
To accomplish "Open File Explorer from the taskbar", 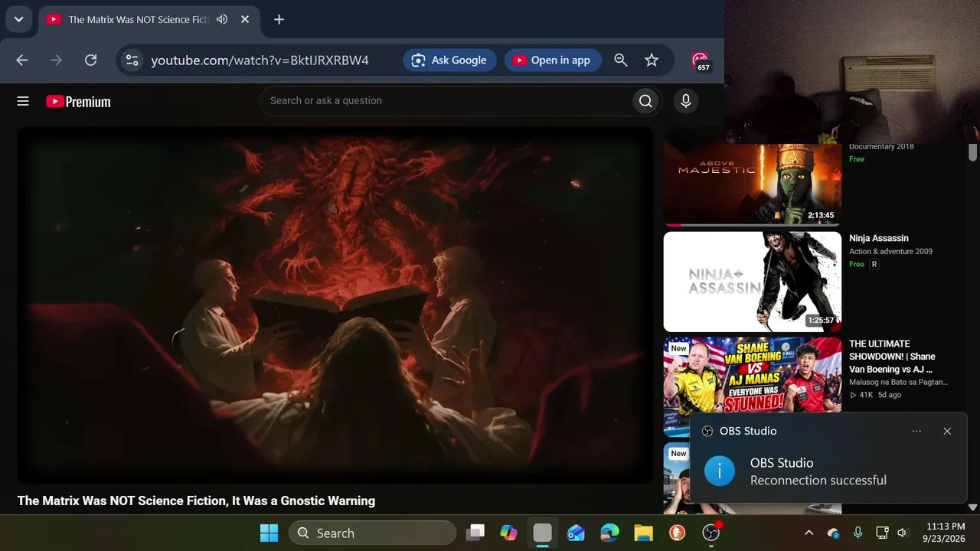I will [x=643, y=533].
